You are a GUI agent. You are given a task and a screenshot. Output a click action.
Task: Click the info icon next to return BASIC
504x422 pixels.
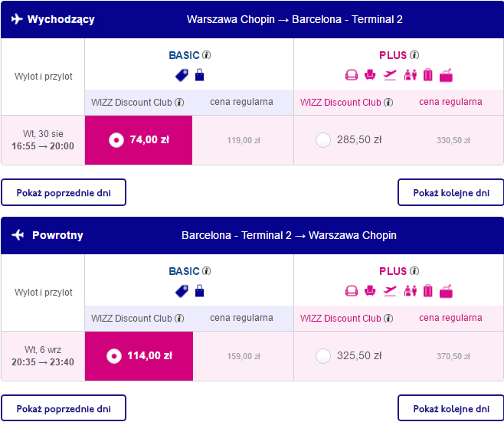(206, 271)
